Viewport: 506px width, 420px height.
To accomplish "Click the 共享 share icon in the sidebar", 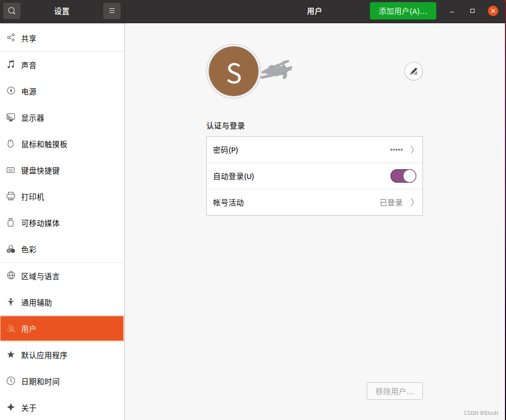I will point(11,38).
